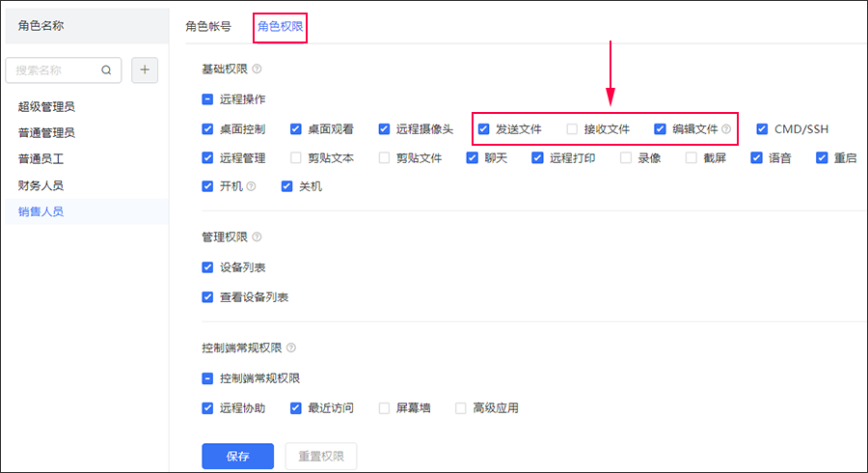Uncheck the 查看设备列表 checkbox
The image size is (868, 473).
click(207, 297)
